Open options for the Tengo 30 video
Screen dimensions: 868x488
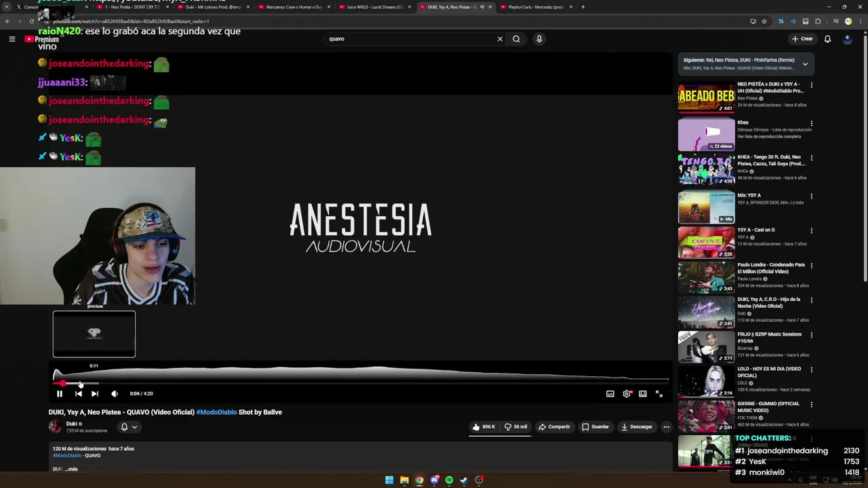point(811,158)
